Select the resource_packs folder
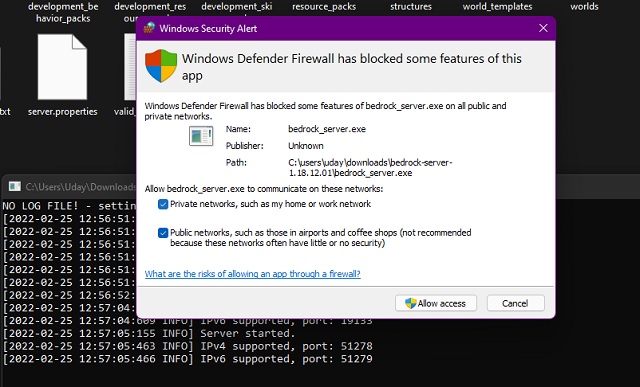Viewport: 640px width, 387px height. coord(324,7)
